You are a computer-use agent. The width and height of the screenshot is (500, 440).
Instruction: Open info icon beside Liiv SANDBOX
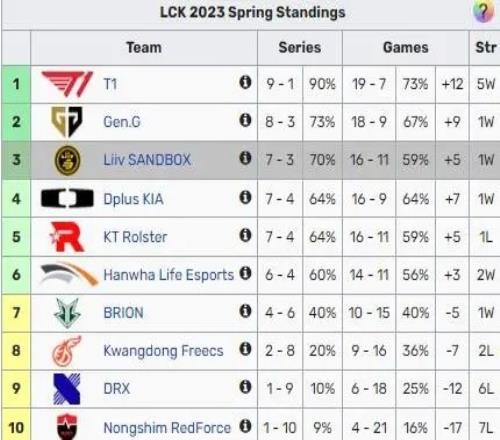coord(245,158)
